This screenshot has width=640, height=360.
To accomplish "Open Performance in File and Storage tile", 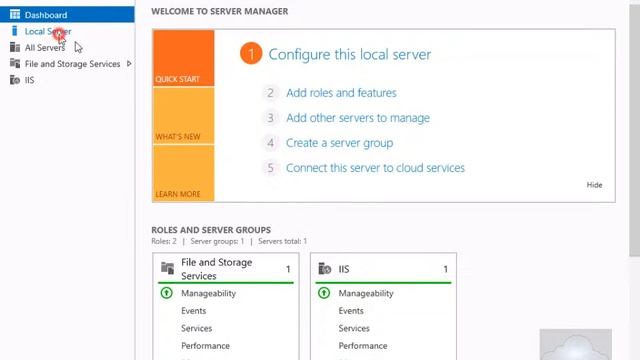I will click(x=205, y=346).
